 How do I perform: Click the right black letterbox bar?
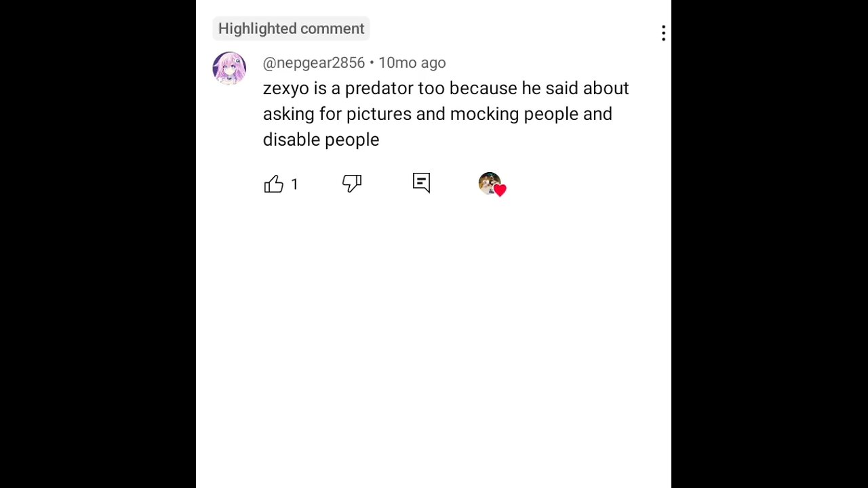[770, 244]
